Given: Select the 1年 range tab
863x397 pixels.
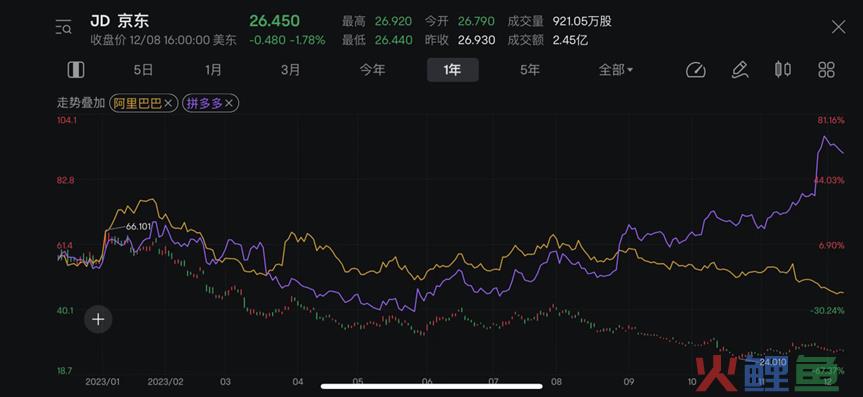Looking at the screenshot, I should [x=452, y=70].
